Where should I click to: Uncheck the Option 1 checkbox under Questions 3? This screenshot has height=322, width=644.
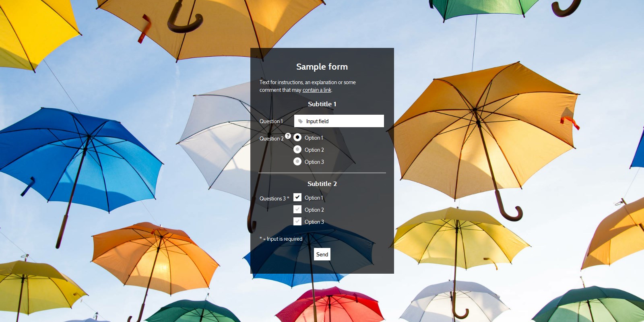coord(297,197)
